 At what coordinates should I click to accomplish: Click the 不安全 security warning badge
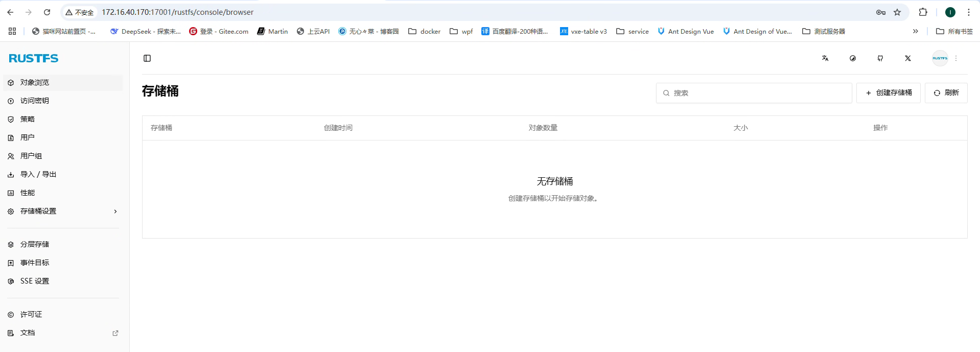point(80,12)
